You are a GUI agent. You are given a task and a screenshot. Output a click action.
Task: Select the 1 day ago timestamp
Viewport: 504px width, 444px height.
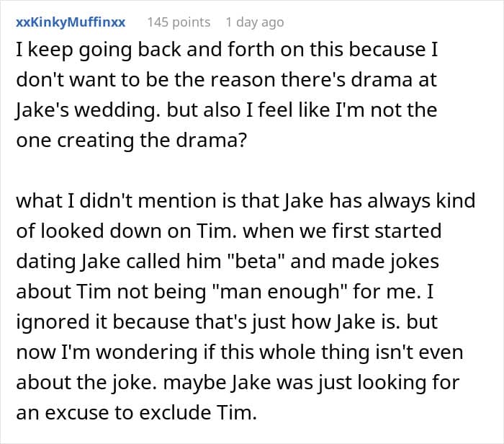point(255,22)
